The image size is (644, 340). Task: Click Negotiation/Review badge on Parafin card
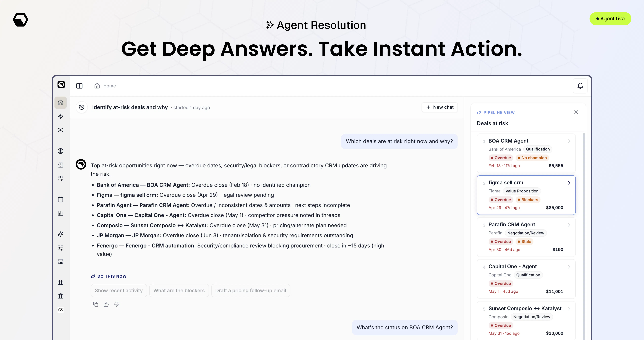click(525, 233)
